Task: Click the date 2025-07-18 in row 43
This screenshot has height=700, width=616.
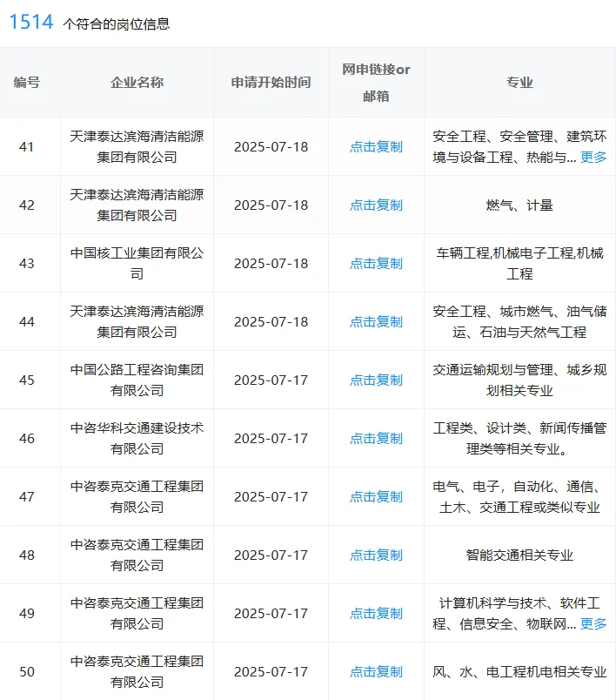Action: [x=271, y=264]
